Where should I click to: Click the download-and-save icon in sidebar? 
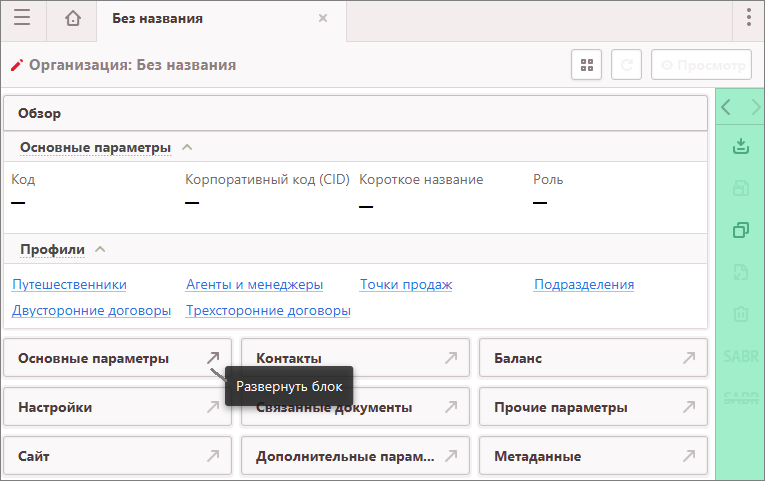tap(740, 146)
